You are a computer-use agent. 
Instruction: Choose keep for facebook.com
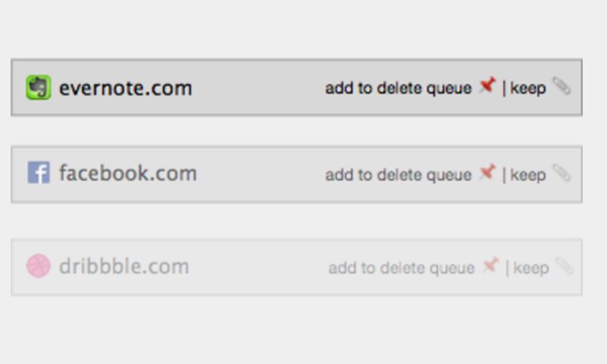pos(527,175)
